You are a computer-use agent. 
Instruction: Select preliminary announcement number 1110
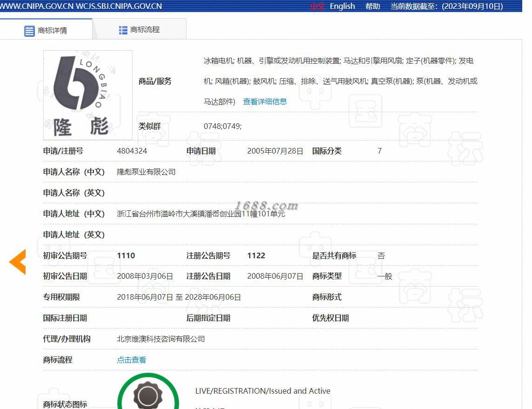pos(126,255)
